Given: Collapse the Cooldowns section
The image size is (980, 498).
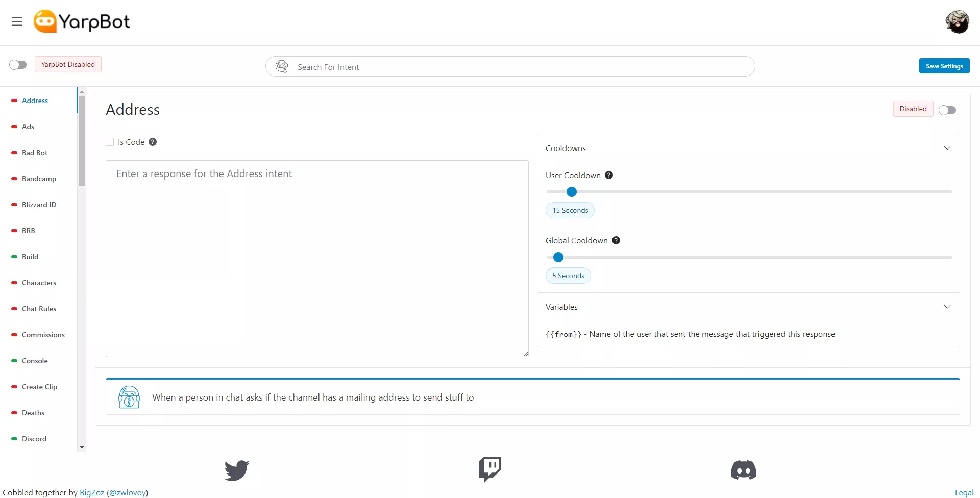Looking at the screenshot, I should tap(947, 147).
